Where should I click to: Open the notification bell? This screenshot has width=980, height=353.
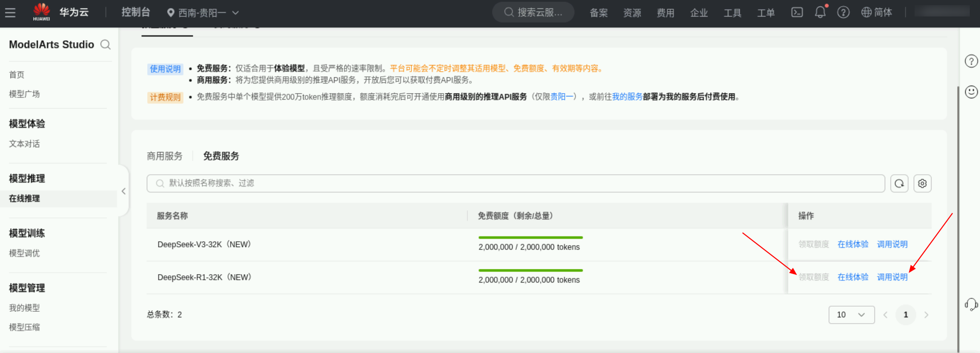point(820,12)
